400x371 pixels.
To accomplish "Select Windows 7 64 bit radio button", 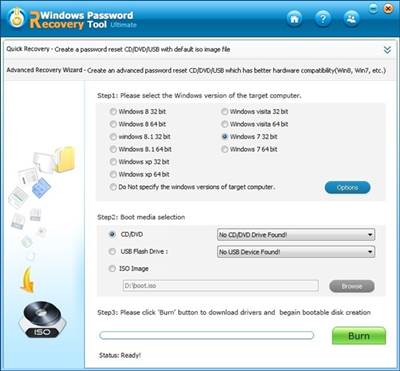I will [225, 149].
